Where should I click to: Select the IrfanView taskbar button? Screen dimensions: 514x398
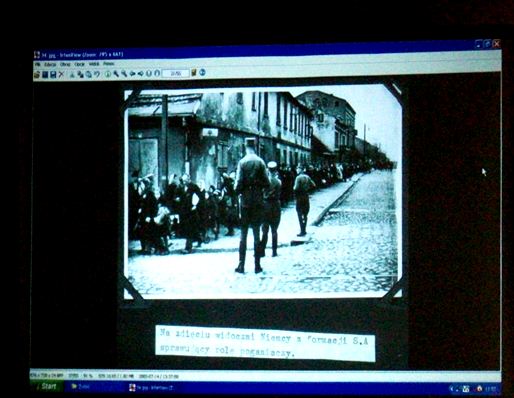tap(153, 388)
